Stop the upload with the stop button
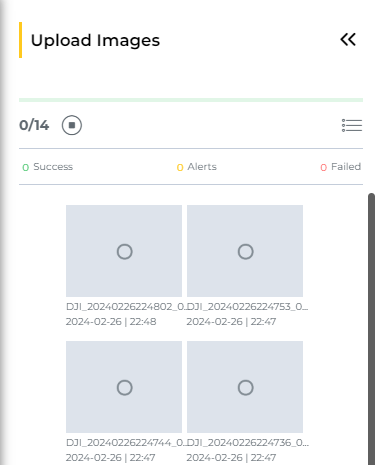This screenshot has width=379, height=465. pos(72,125)
